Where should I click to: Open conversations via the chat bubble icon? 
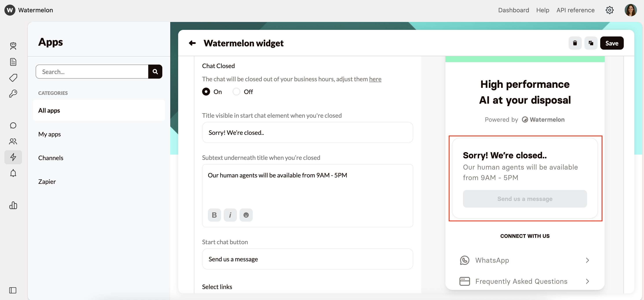(13, 125)
